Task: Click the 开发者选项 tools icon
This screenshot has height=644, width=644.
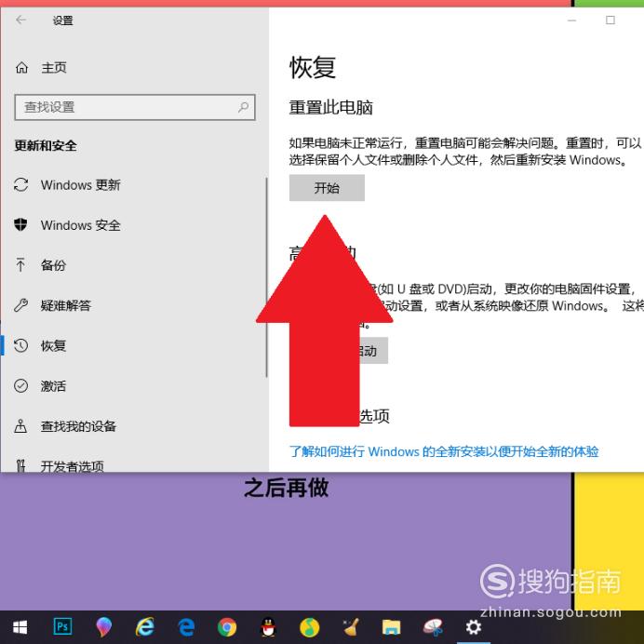Action: pyautogui.click(x=20, y=465)
